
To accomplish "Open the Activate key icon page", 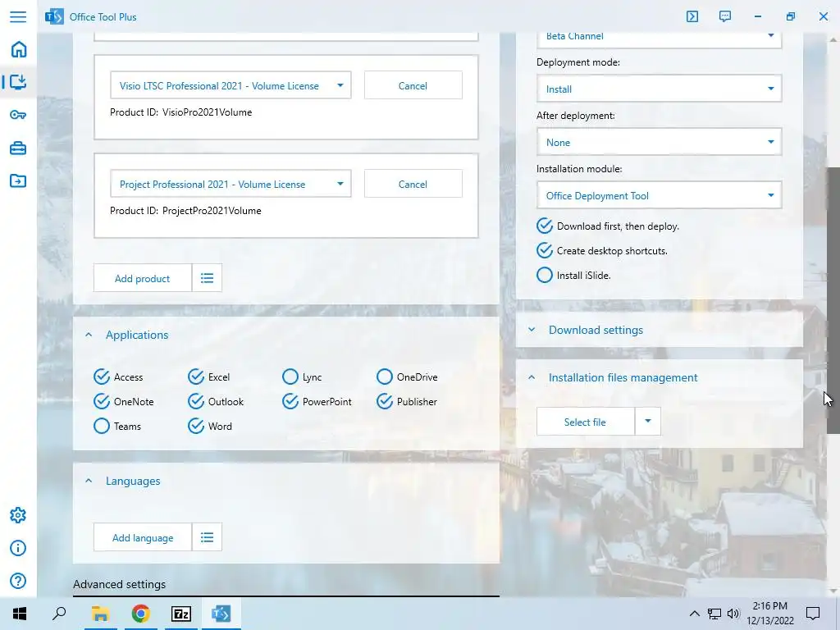I will tap(18, 115).
